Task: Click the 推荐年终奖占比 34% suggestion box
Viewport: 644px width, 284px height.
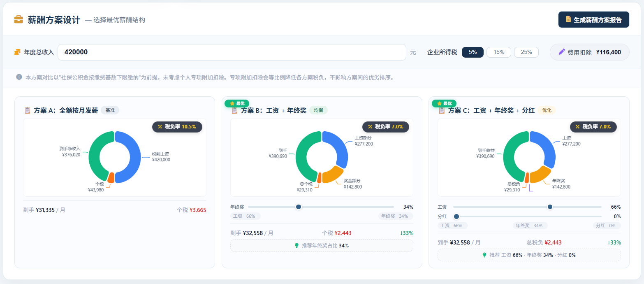Action: point(322,245)
